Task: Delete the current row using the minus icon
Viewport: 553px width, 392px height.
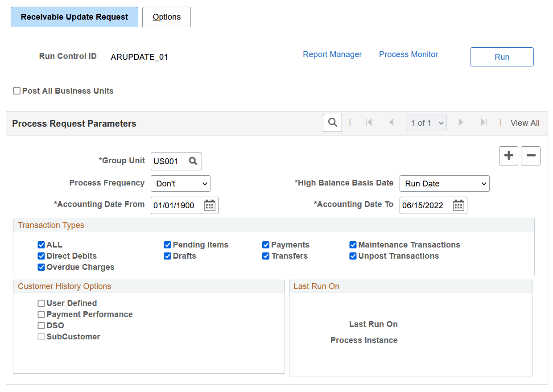Action: (x=530, y=156)
